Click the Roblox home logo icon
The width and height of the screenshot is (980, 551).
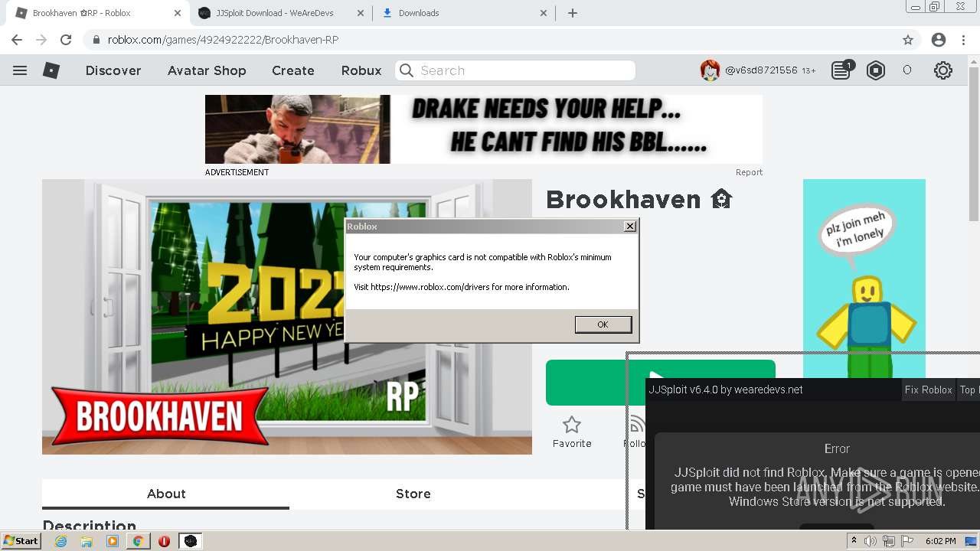coord(51,70)
